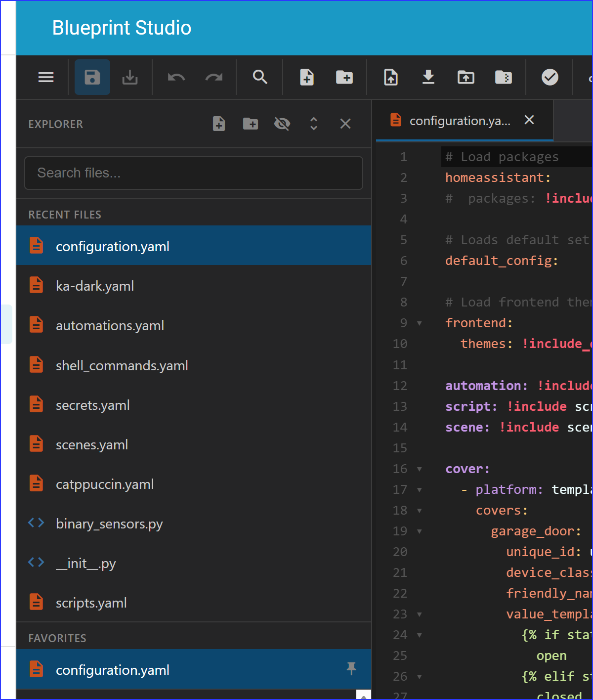
Task: Open ka-dark.yaml from recent files
Action: (x=194, y=286)
